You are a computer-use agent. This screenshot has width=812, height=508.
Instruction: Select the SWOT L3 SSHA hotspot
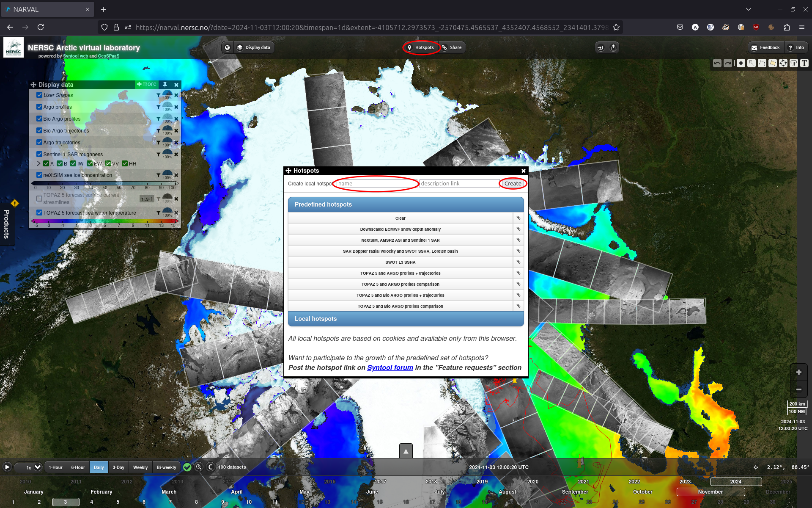401,262
